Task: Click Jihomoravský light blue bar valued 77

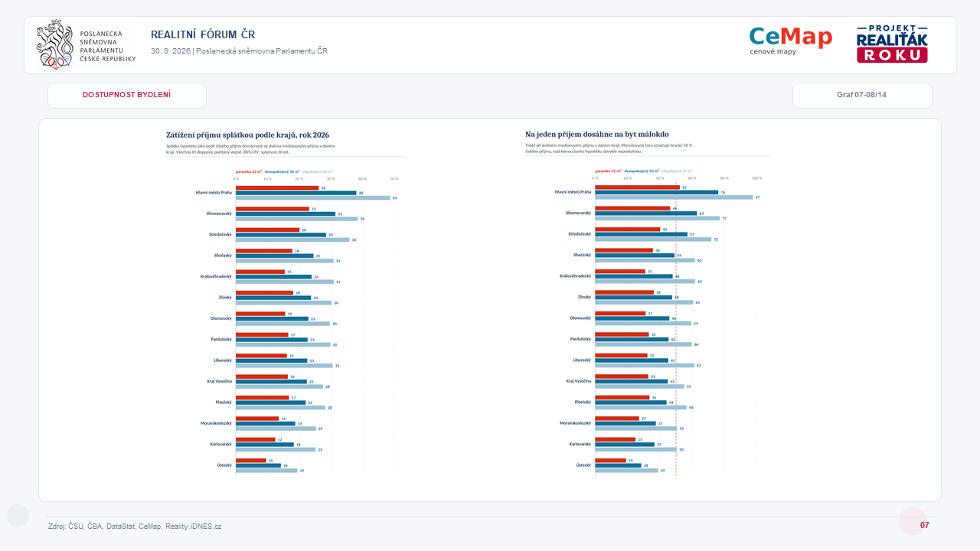Action: (x=658, y=218)
